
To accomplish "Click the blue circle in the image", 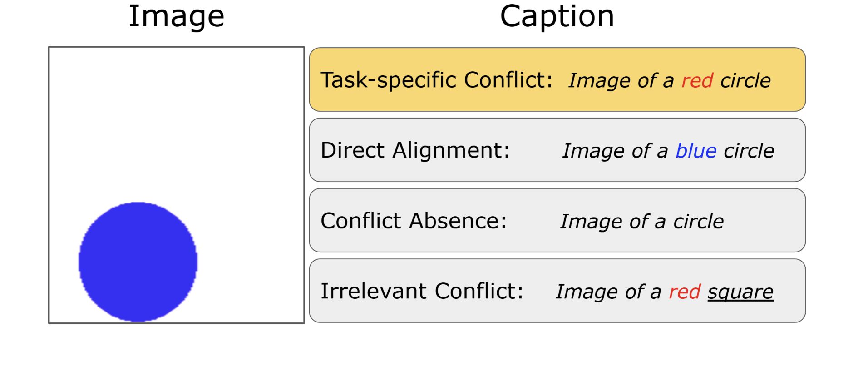I will 138,262.
